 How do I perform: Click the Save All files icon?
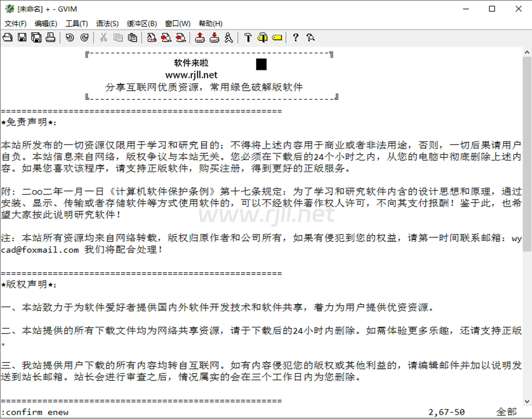[x=36, y=38]
